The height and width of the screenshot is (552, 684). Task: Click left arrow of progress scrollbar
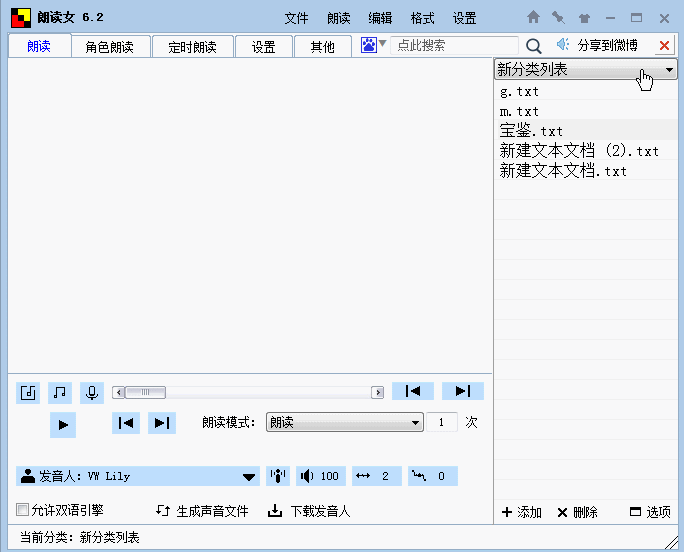[119, 392]
